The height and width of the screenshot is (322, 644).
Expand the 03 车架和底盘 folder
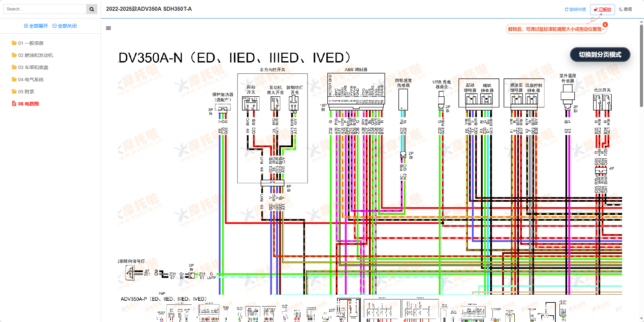(x=33, y=67)
